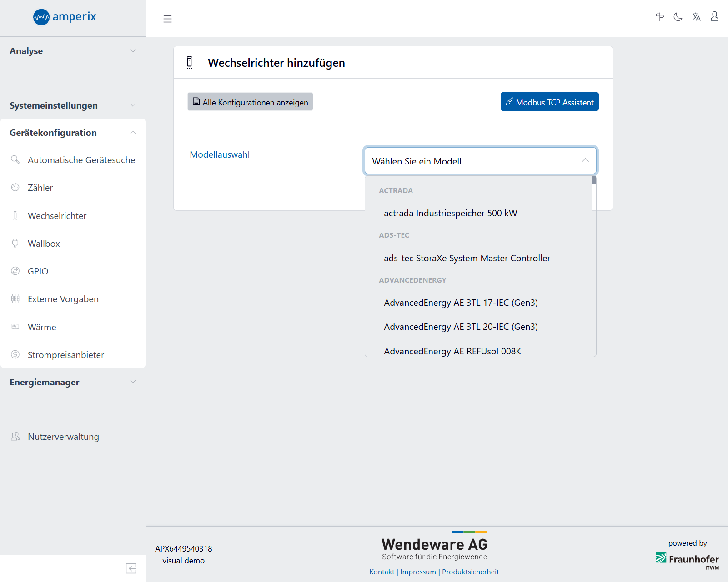Launch the Modbus TCP Assistent
728x582 pixels.
click(549, 102)
